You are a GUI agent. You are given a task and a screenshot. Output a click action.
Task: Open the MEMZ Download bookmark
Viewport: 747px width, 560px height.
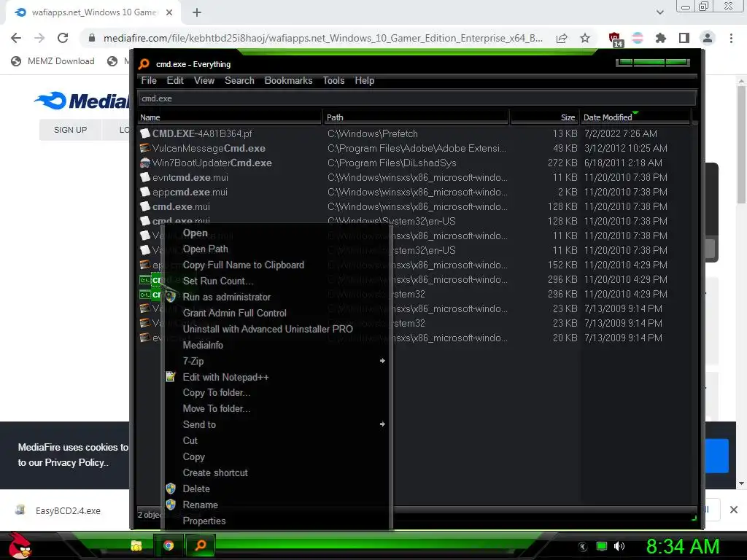click(x=53, y=61)
